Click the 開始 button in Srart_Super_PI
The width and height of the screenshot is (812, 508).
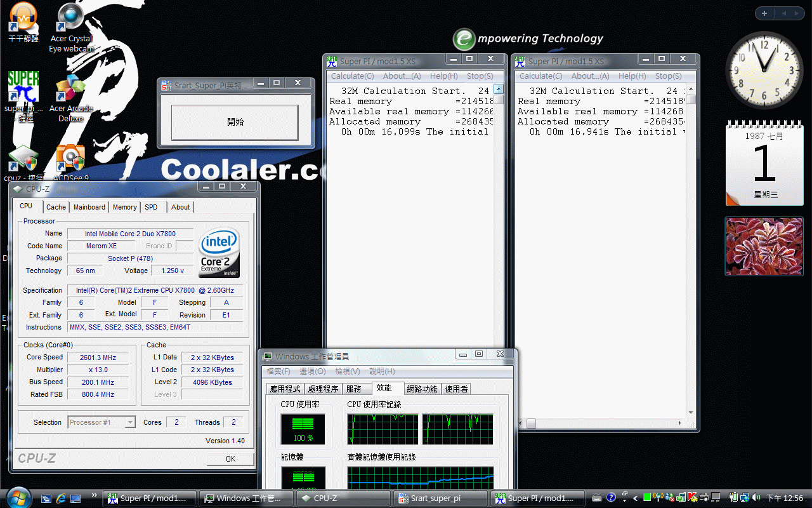coord(235,122)
